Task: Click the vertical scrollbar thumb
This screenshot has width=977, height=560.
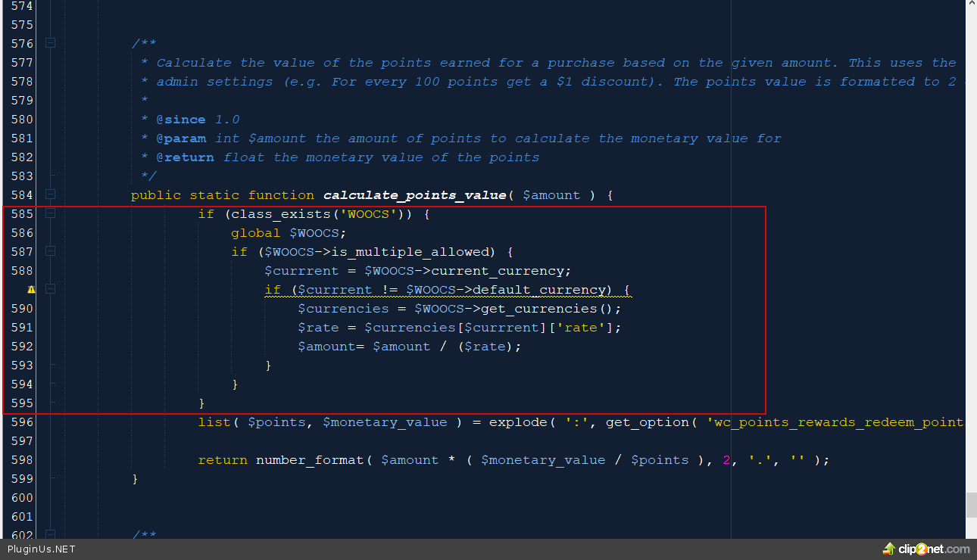Action: [971, 504]
